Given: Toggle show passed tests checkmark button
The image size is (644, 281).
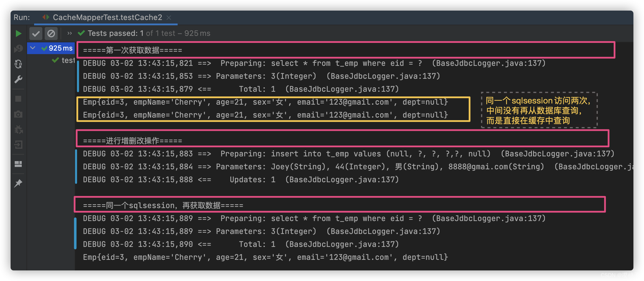Looking at the screenshot, I should coord(36,34).
